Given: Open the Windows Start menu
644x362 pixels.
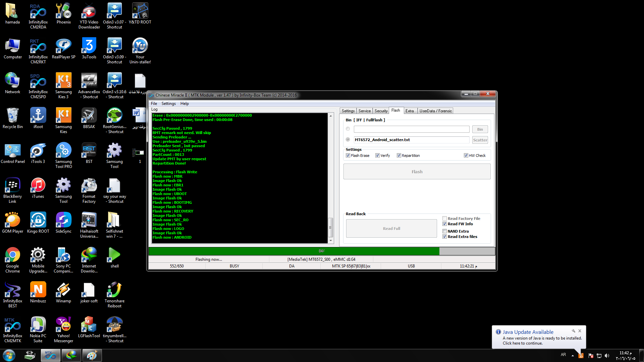Looking at the screenshot, I should [x=9, y=355].
